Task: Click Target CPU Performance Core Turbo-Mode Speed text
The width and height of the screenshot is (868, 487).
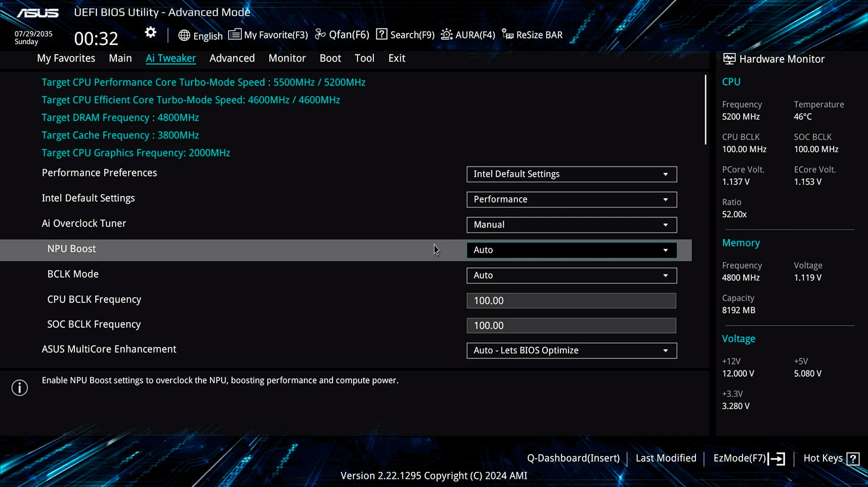Action: point(203,82)
